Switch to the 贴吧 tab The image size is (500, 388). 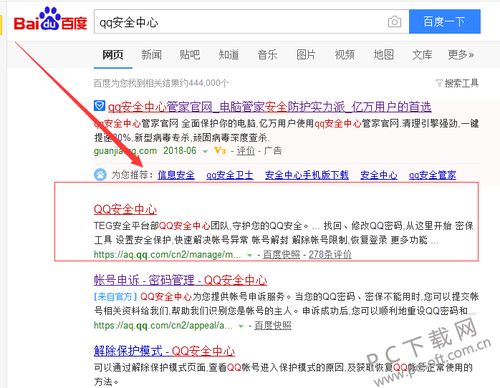coord(190,54)
